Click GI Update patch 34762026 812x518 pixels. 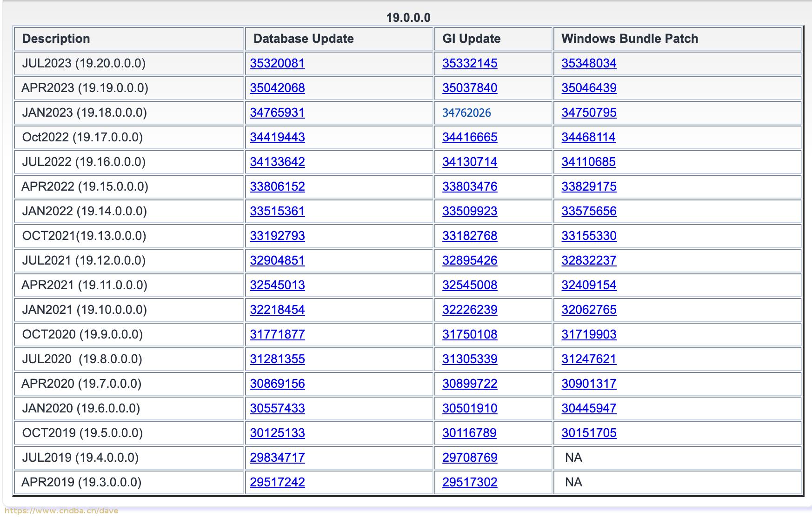point(466,113)
